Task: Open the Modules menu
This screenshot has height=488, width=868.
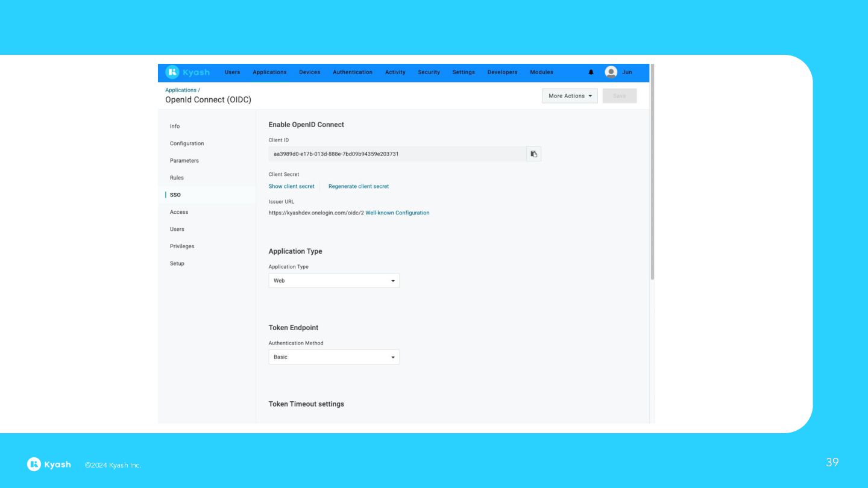Action: click(541, 72)
